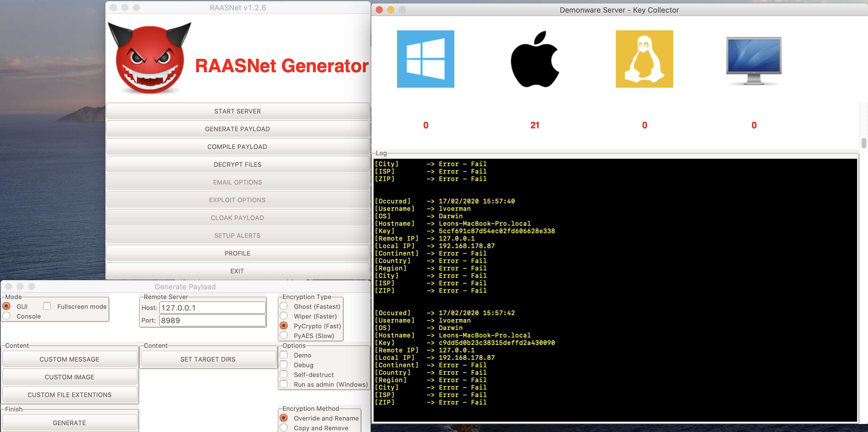
Task: Enable Fullscreen mode
Action: point(47,306)
